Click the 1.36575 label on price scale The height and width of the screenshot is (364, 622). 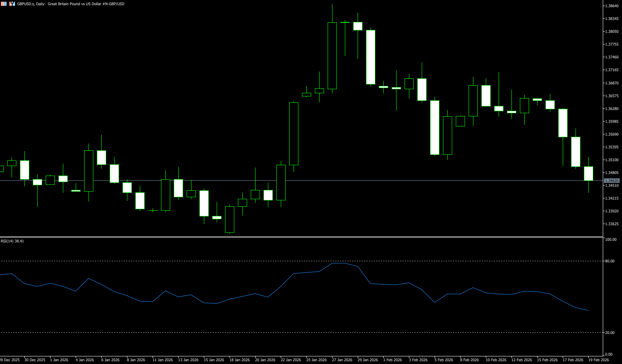point(612,96)
